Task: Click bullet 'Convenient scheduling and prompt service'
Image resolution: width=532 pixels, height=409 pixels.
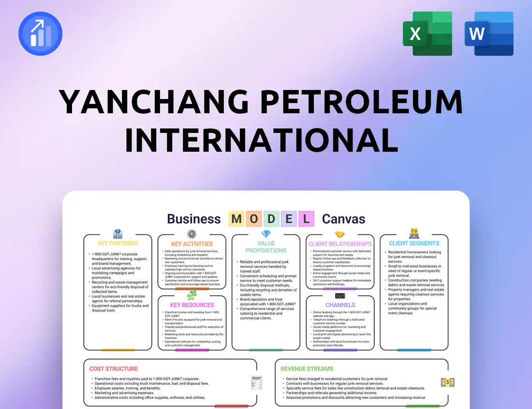Action: (267, 278)
